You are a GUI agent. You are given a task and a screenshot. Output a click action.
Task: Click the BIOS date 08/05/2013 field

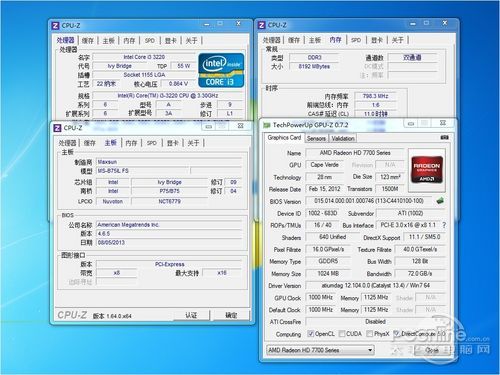tap(169, 243)
